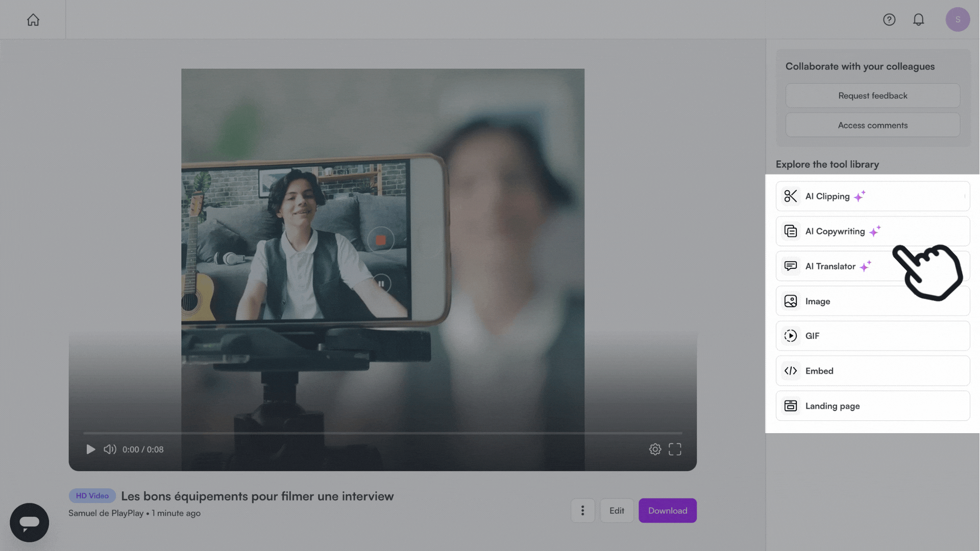Enter fullscreen video mode
The image size is (980, 551).
coord(675,449)
